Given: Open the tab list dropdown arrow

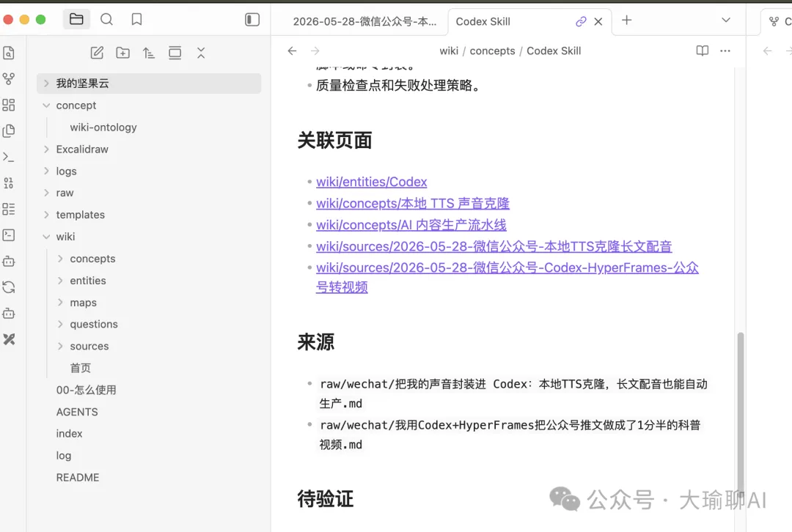Looking at the screenshot, I should (726, 21).
